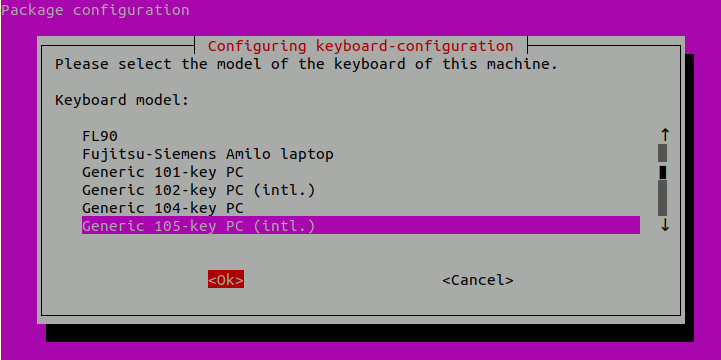Click the black scrollbar position indicator

[x=663, y=172]
